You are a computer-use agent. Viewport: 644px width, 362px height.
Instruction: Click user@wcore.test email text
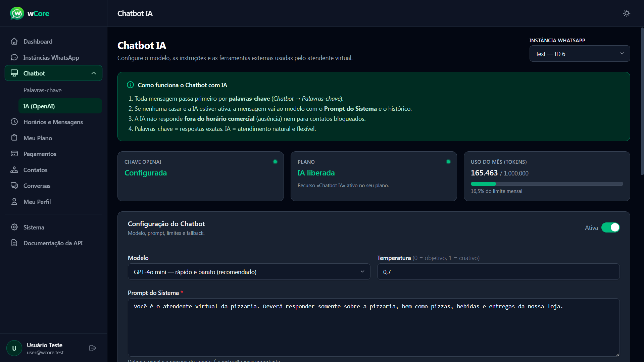tap(45, 353)
